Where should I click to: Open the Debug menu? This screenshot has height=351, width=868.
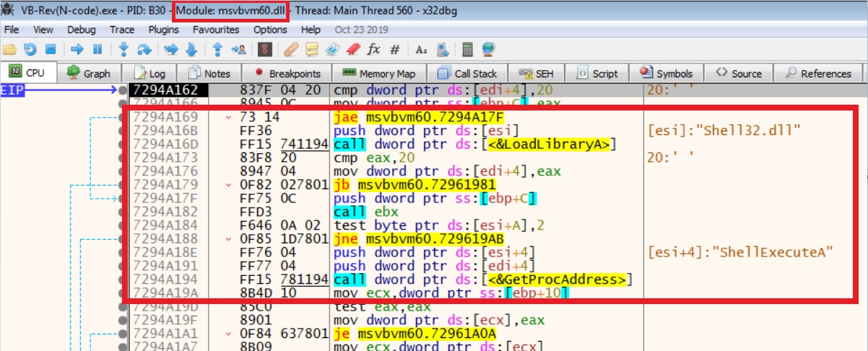pos(81,30)
